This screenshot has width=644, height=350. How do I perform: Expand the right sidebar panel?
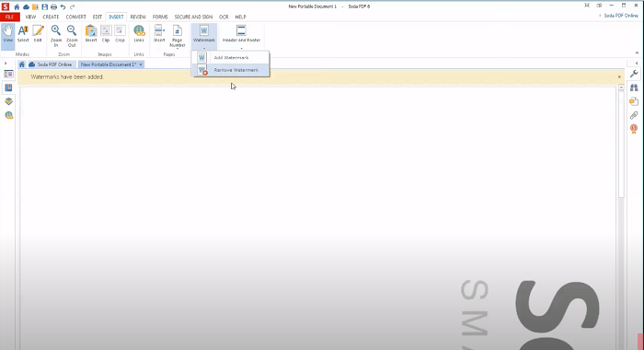[x=637, y=64]
